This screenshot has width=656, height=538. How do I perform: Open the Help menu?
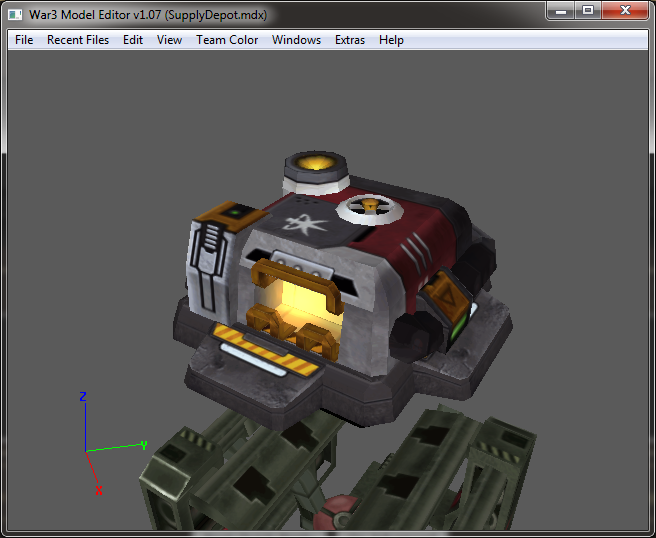391,40
